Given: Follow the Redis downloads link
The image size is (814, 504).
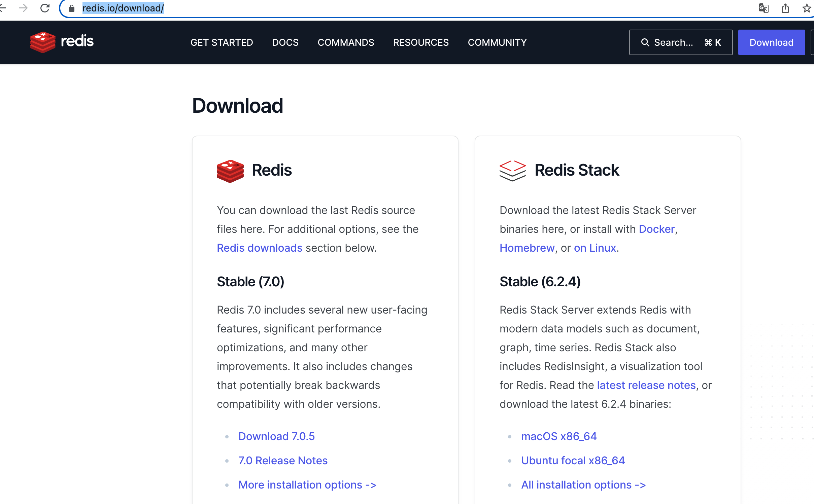Looking at the screenshot, I should pos(260,248).
